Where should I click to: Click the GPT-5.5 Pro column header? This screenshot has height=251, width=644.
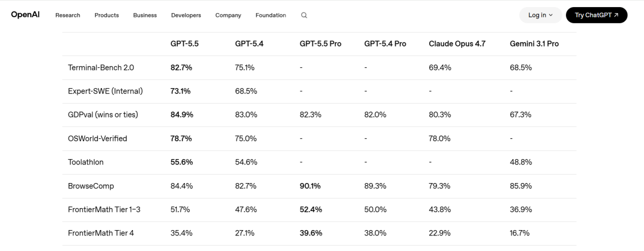tap(320, 44)
